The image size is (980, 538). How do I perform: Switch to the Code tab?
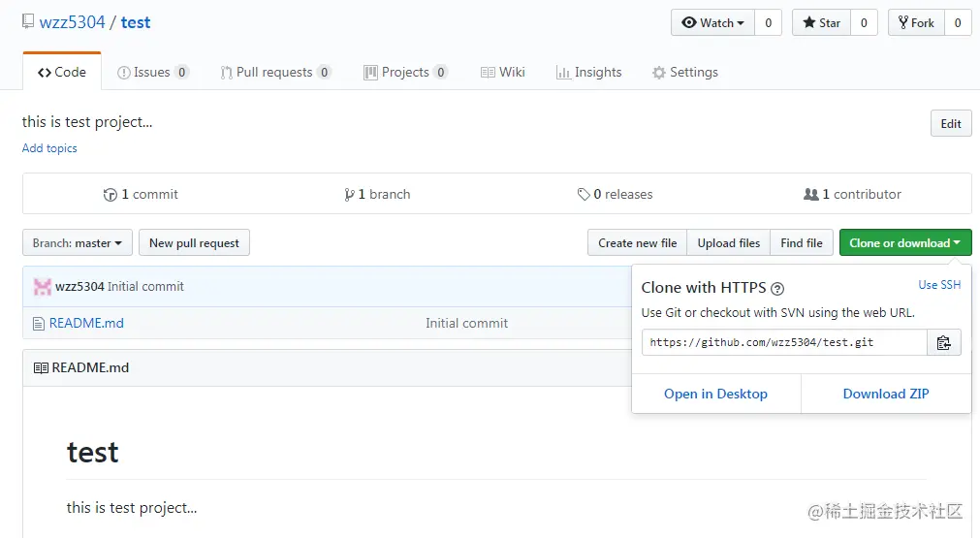click(62, 72)
